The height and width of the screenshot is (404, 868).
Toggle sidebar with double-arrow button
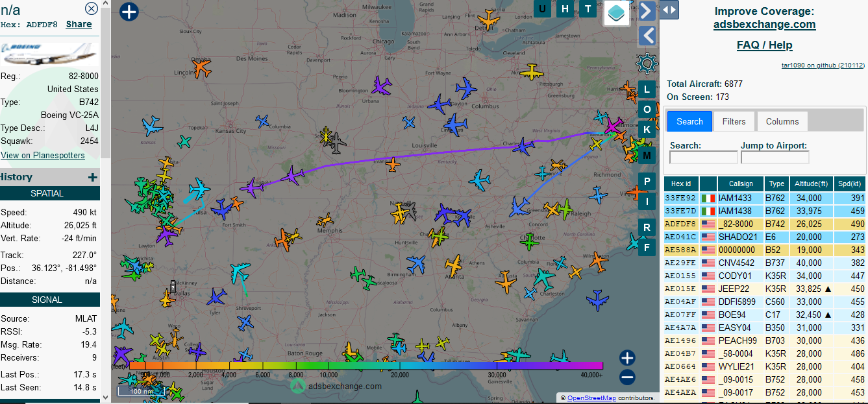point(669,10)
